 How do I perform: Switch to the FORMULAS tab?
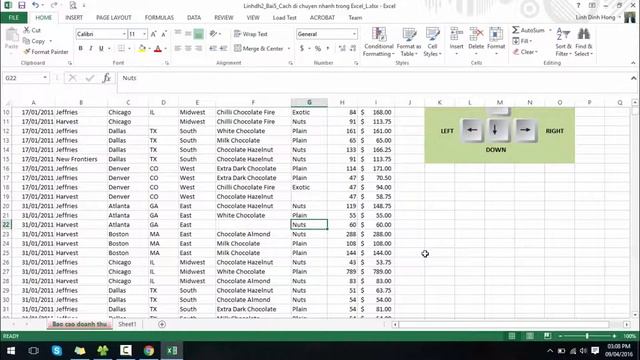159,18
